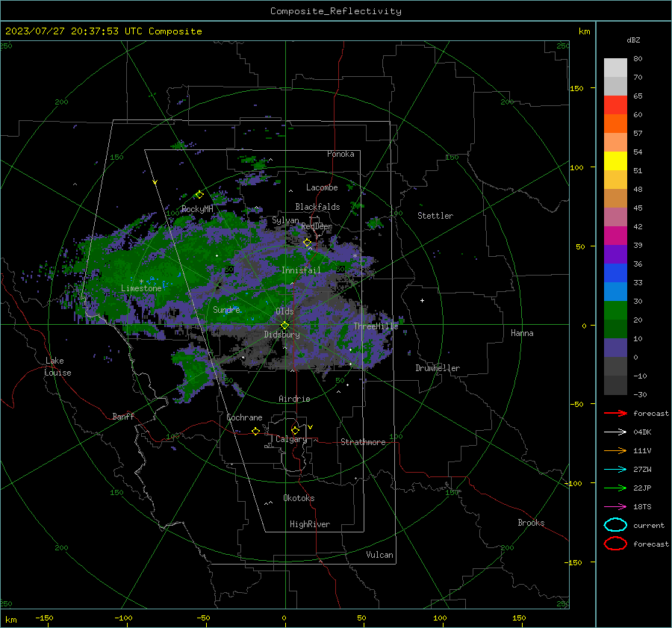
Task: Click the orange 111V arrow icon
Action: [x=615, y=450]
